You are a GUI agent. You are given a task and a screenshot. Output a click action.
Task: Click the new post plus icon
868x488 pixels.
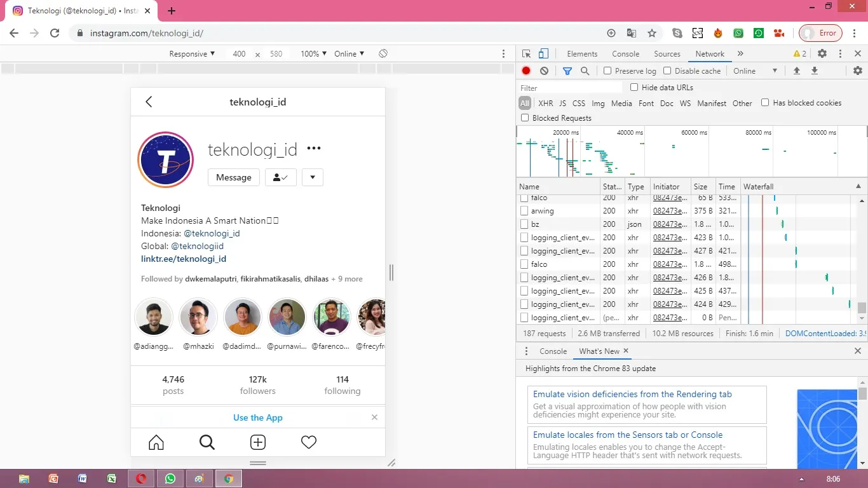click(x=258, y=442)
